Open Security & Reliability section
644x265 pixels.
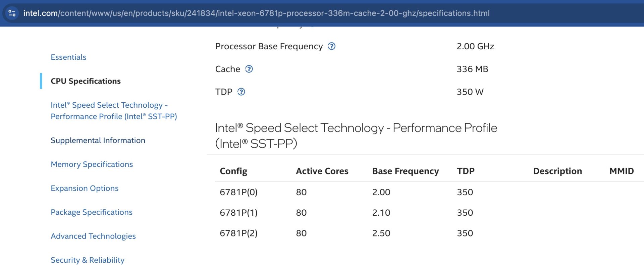pyautogui.click(x=87, y=260)
